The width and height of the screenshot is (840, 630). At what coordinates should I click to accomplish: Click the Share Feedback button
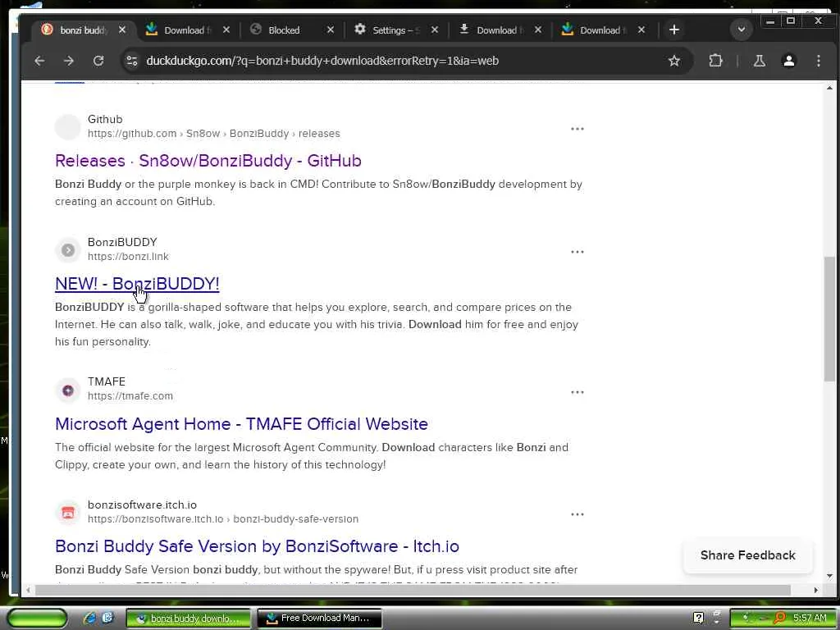tap(748, 555)
